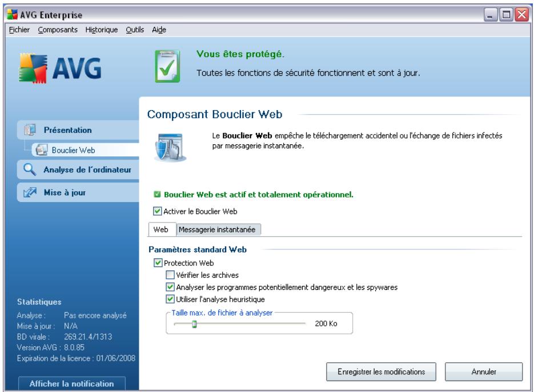The height and width of the screenshot is (392, 534).
Task: Click the licence expiration date 01/06/2008
Action: [116, 358]
